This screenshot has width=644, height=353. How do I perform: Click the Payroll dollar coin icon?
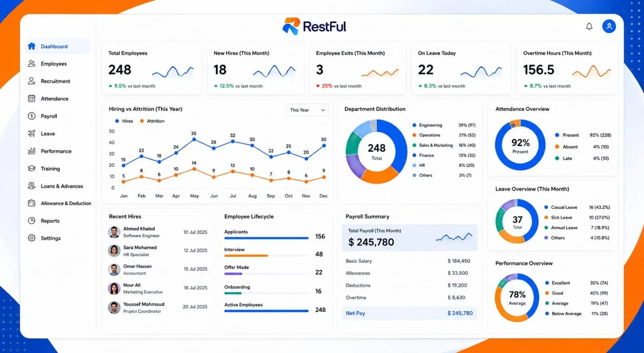click(31, 116)
